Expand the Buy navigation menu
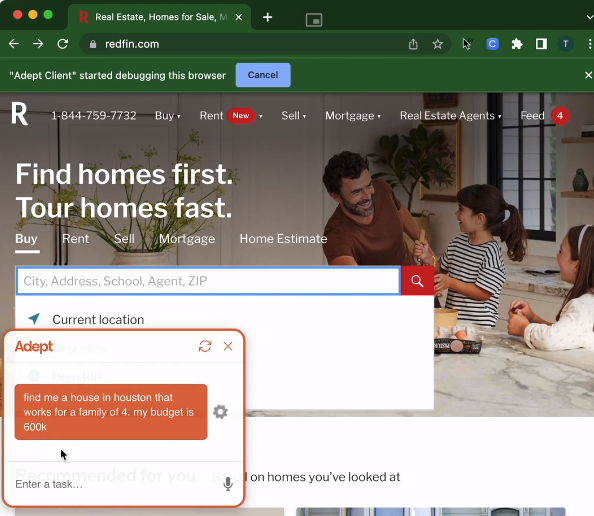This screenshot has height=516, width=594. click(167, 116)
